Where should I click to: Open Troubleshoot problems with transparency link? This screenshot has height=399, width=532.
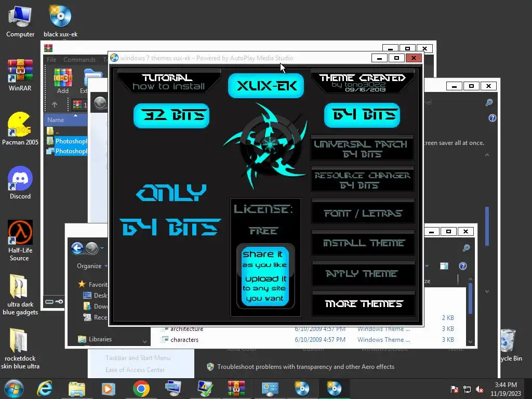tap(305, 367)
